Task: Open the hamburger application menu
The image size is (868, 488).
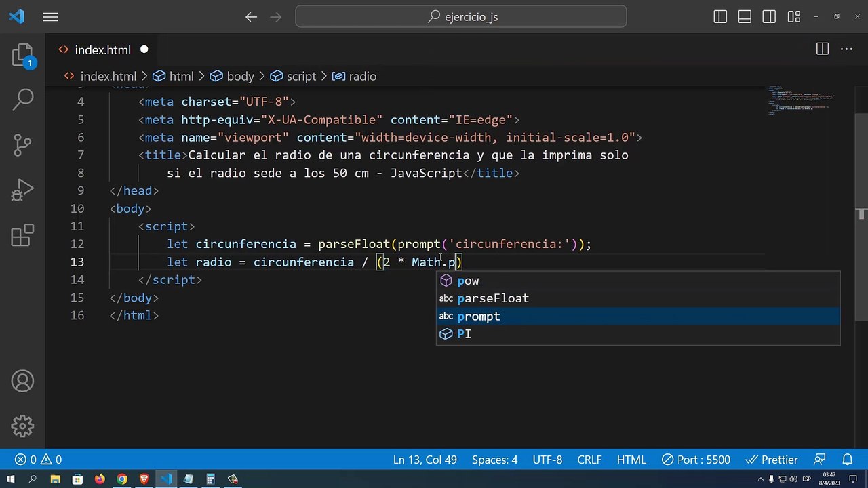Action: (x=51, y=17)
